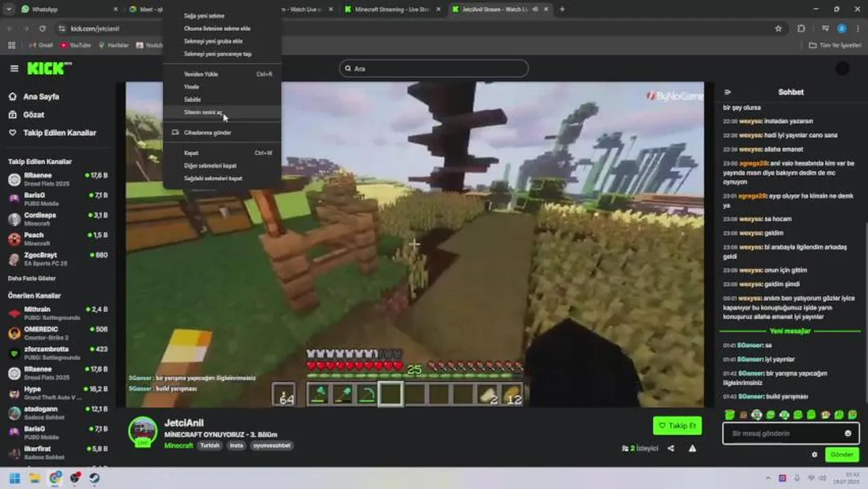Open the zforzambrotta channel

[58, 353]
